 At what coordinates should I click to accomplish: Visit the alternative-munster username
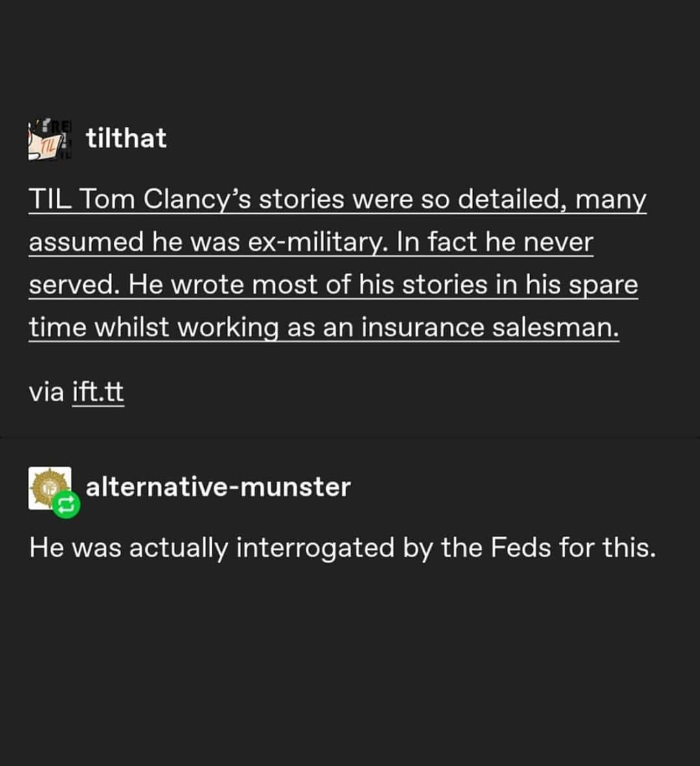pos(218,487)
